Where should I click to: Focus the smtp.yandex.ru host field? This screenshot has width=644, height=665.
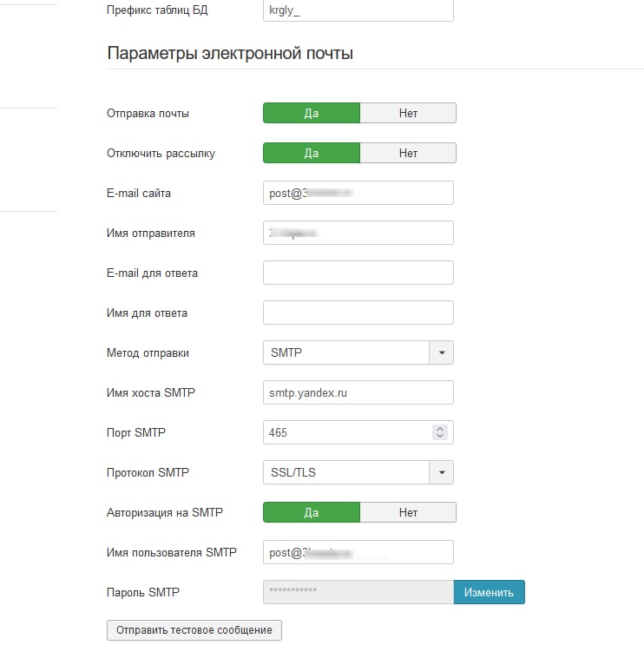pyautogui.click(x=358, y=392)
